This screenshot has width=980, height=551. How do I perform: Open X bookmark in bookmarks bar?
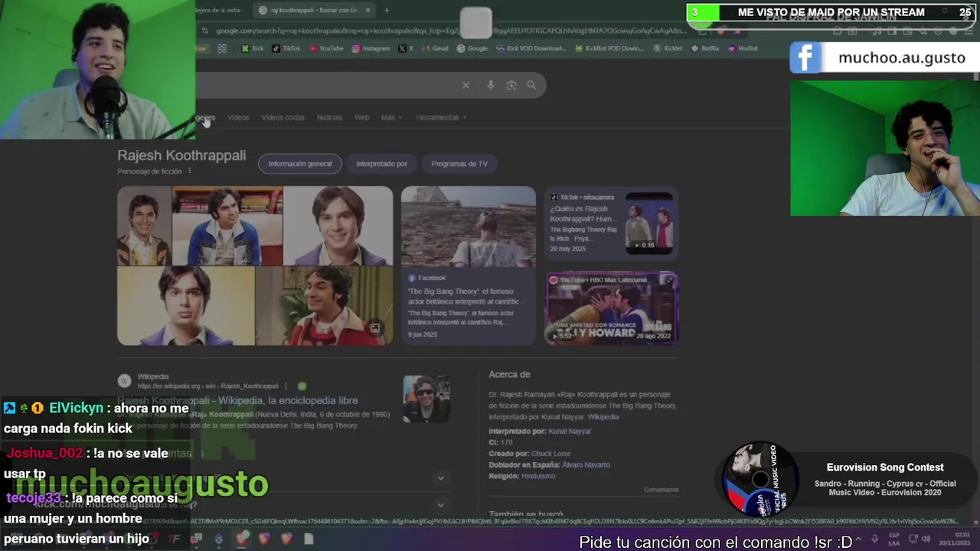407,48
